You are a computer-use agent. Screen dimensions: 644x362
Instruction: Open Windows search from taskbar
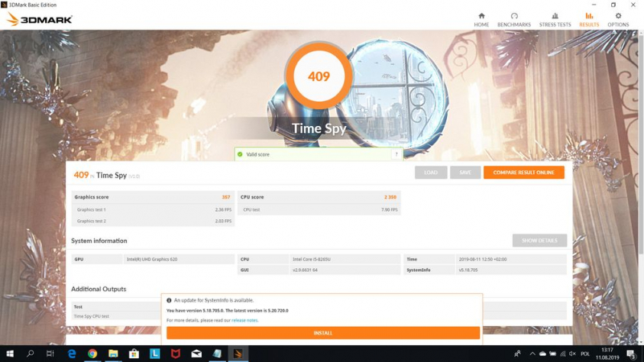[x=30, y=354]
